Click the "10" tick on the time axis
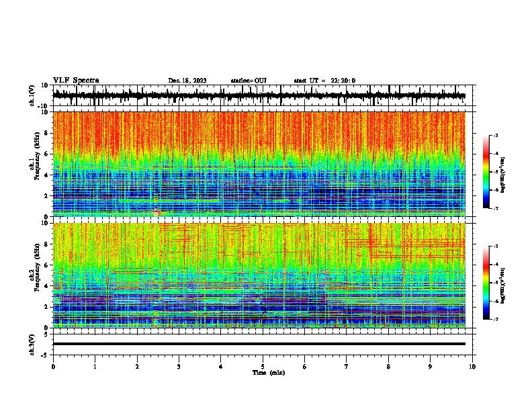 click(472, 367)
